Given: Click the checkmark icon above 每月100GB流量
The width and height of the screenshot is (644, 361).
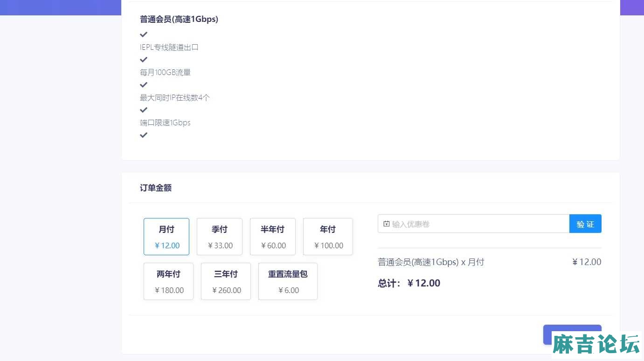Looking at the screenshot, I should click(144, 60).
